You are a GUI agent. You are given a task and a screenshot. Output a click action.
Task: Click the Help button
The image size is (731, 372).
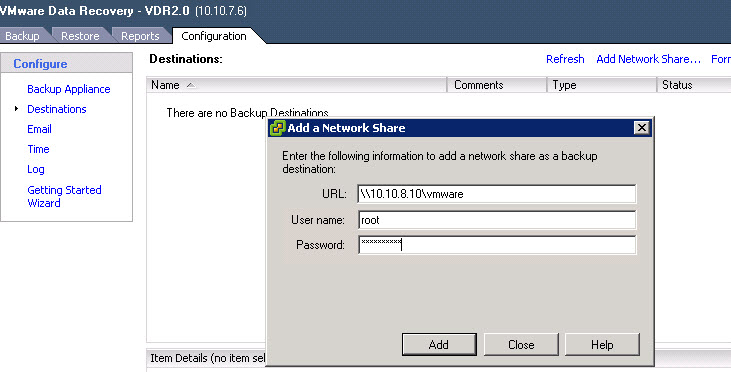(x=602, y=344)
